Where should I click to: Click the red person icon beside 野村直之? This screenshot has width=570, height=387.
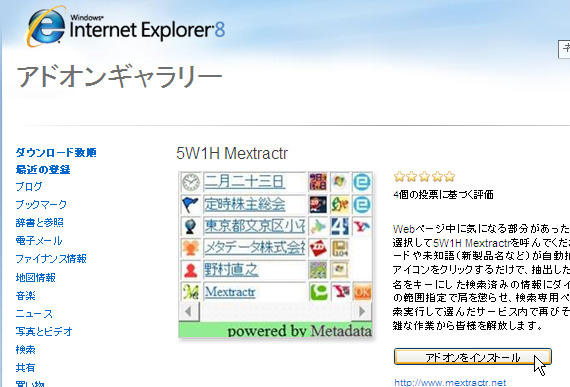[190, 270]
